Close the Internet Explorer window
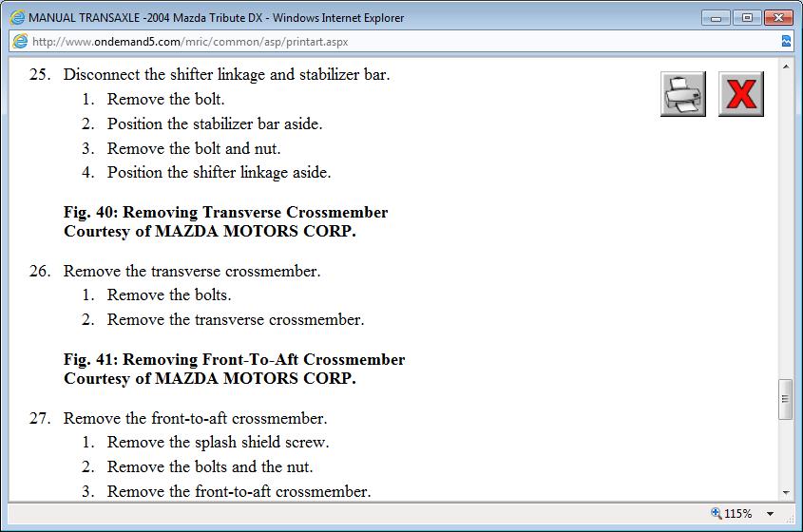 coord(778,18)
